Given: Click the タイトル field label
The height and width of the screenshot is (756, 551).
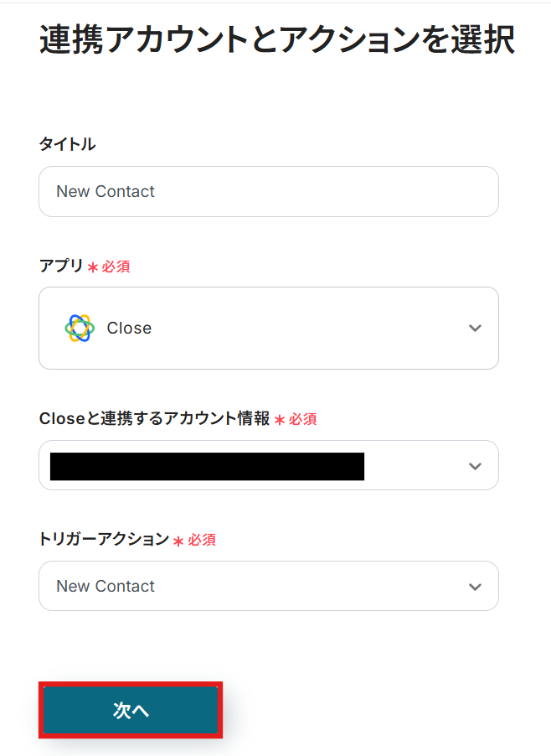Looking at the screenshot, I should [67, 145].
